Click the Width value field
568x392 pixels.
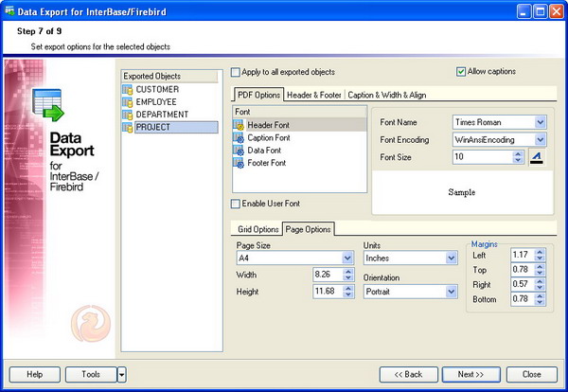pyautogui.click(x=328, y=275)
